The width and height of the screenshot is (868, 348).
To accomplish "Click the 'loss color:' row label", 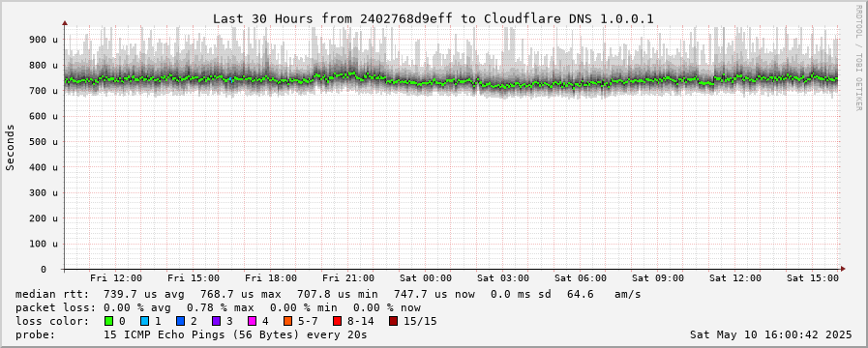I will click(x=52, y=321).
